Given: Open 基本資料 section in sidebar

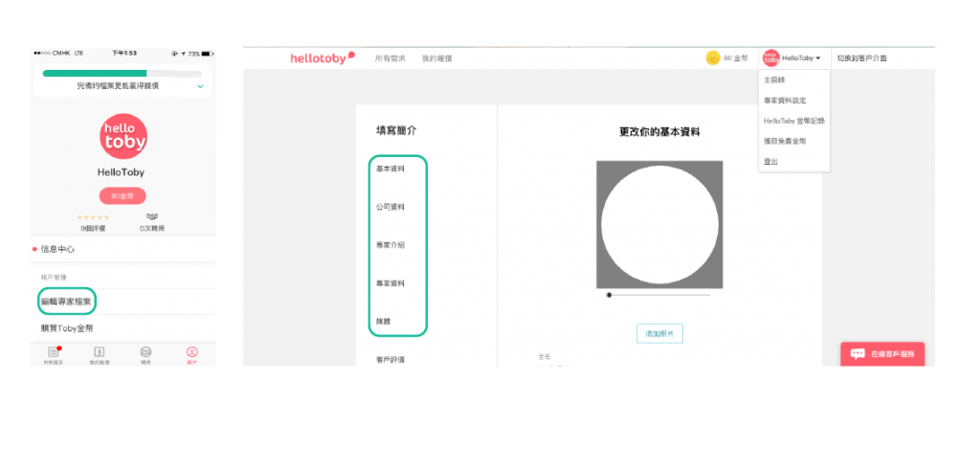Looking at the screenshot, I should [390, 169].
